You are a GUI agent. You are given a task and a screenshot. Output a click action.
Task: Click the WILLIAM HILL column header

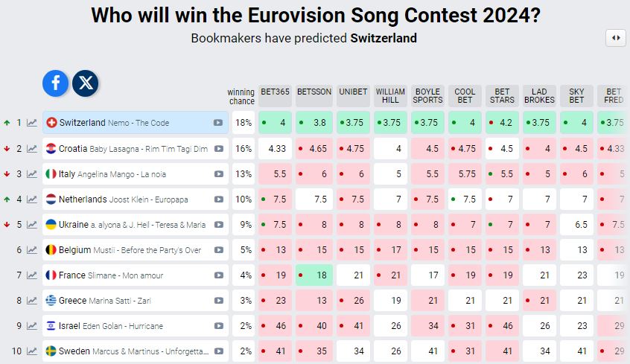coord(390,95)
